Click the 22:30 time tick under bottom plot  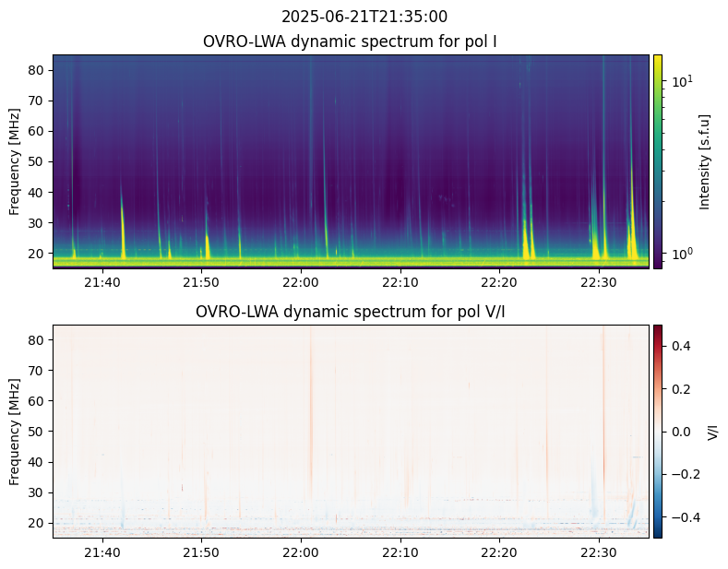[599, 551]
